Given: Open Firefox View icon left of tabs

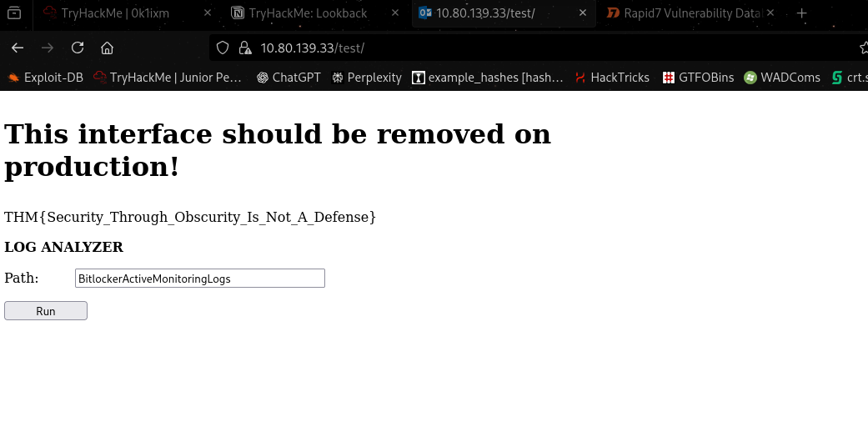Looking at the screenshot, I should (x=13, y=13).
